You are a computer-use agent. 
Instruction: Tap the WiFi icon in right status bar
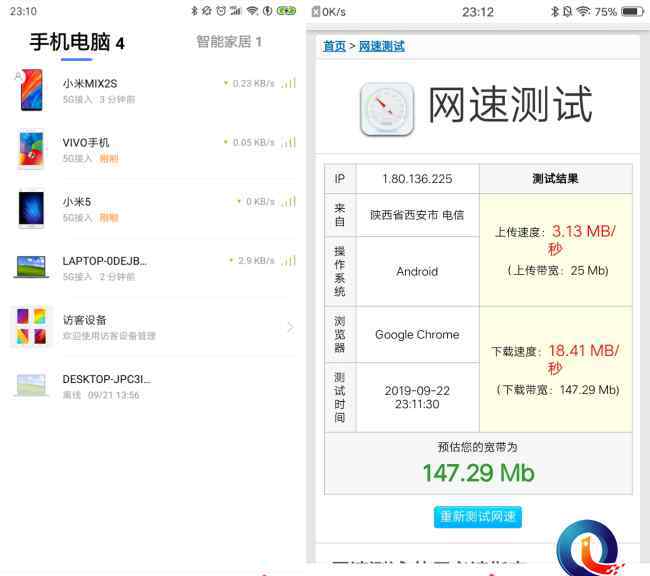pos(583,11)
